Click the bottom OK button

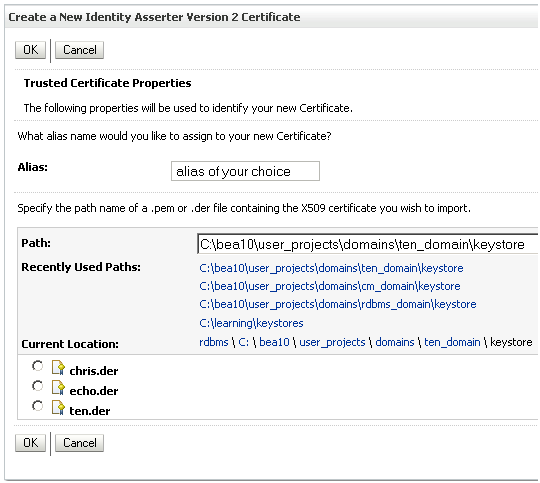coord(30,443)
